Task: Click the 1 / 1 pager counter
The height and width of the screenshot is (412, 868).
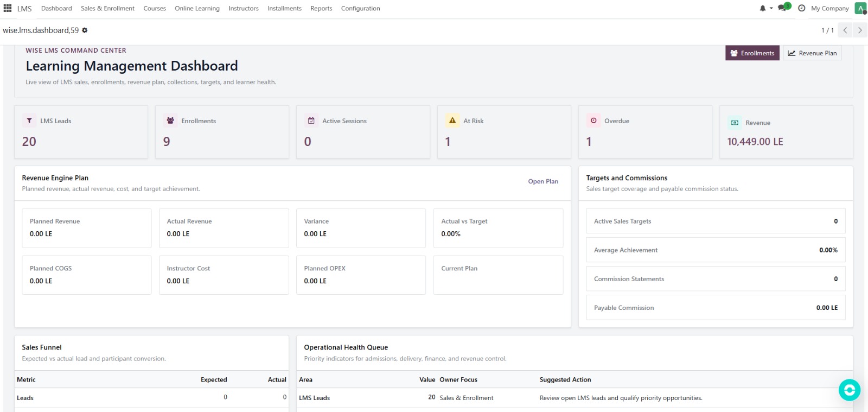Action: [x=827, y=30]
